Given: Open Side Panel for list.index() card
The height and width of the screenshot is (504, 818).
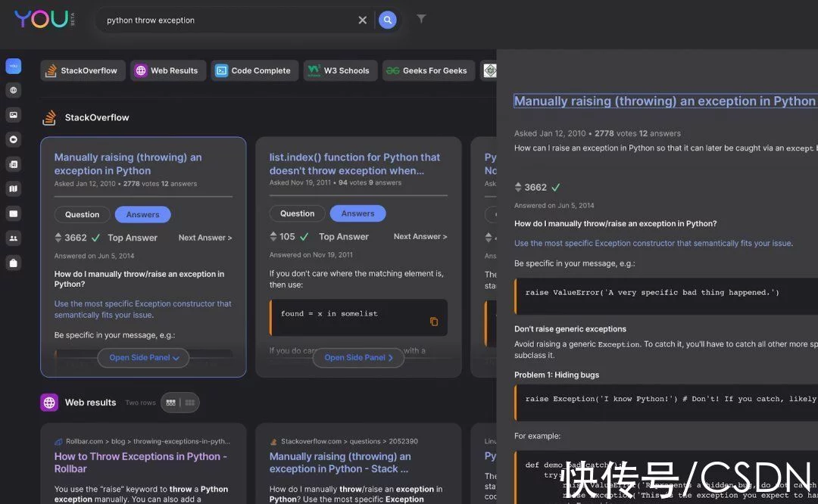Looking at the screenshot, I should [358, 357].
